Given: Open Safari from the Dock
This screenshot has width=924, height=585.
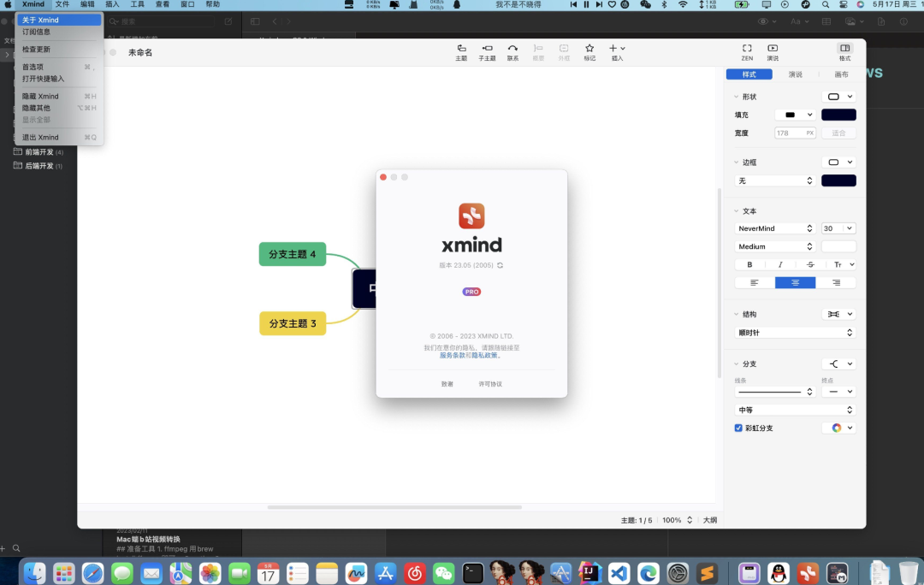Looking at the screenshot, I should click(x=92, y=573).
